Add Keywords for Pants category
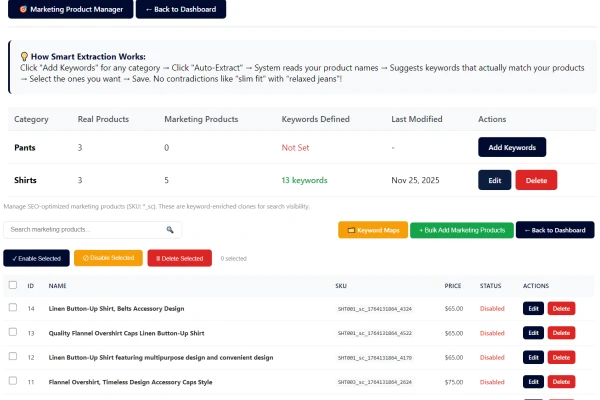 pos(512,147)
